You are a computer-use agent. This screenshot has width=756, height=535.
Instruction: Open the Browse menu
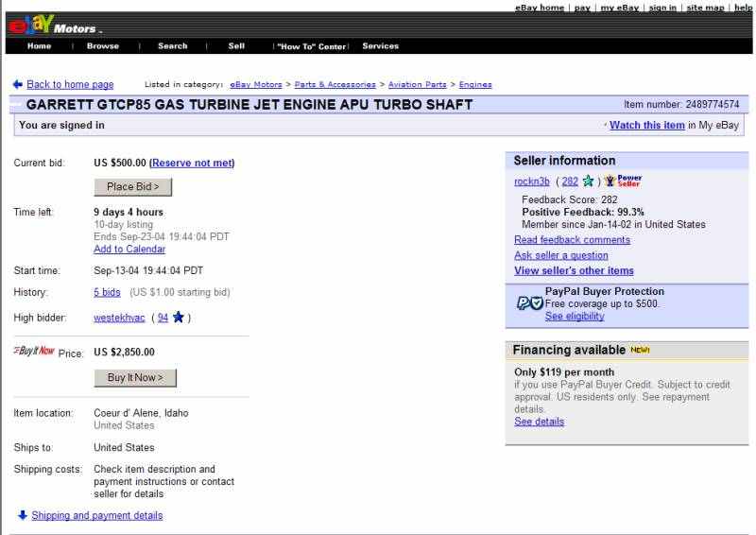[x=103, y=46]
